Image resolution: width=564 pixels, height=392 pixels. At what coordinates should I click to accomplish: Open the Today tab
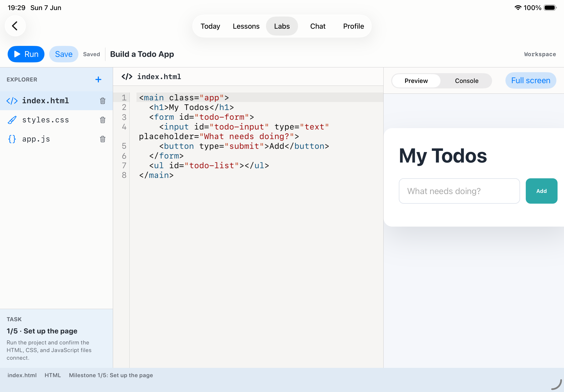tap(210, 26)
